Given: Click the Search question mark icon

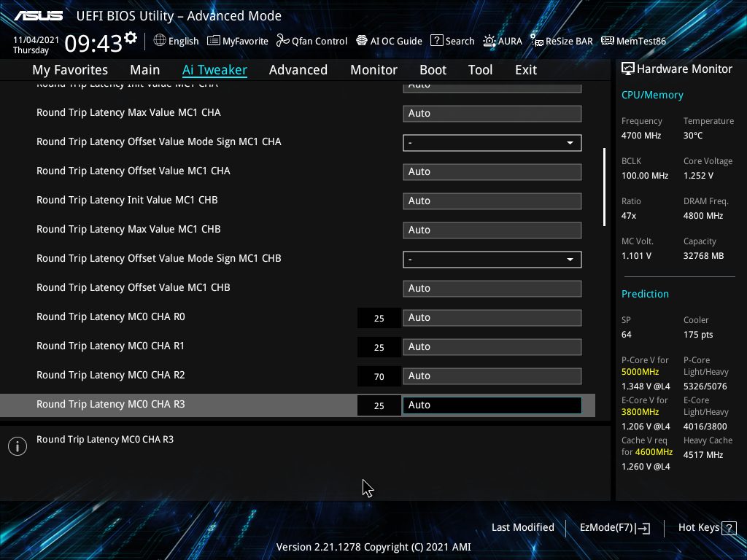Looking at the screenshot, I should click(x=436, y=41).
